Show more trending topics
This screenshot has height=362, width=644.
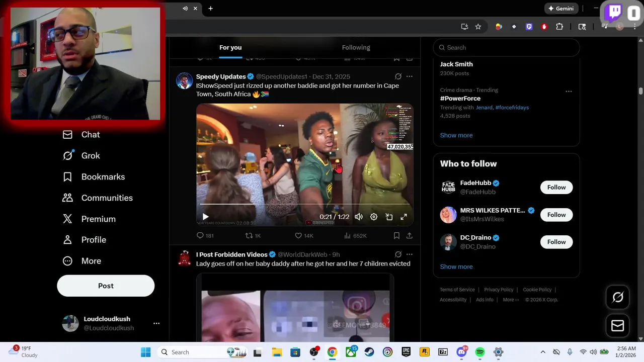[456, 135]
